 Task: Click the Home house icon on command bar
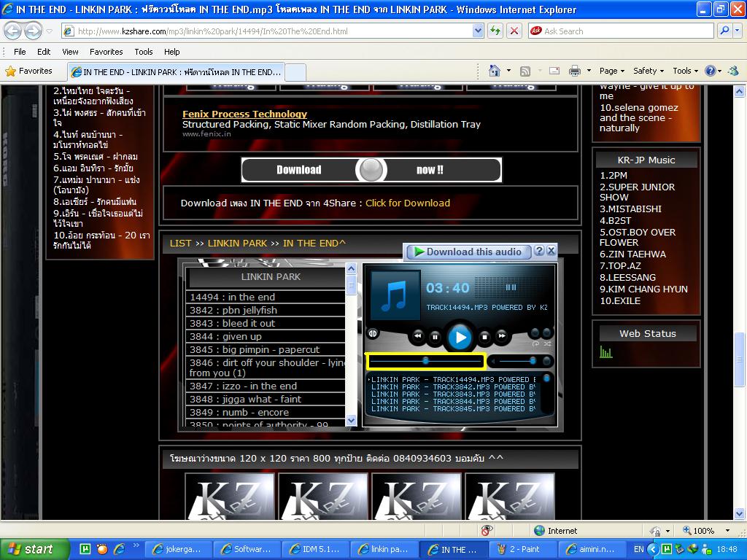click(x=495, y=71)
